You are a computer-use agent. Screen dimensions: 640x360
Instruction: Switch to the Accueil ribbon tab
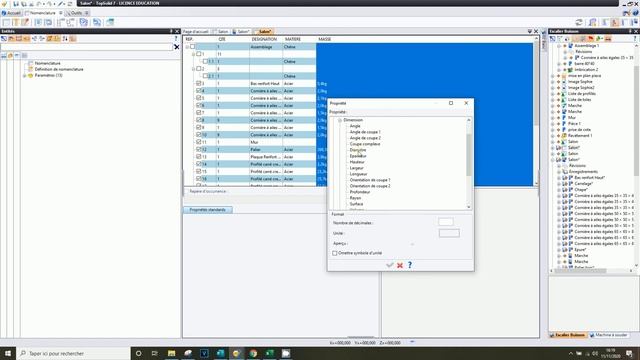[x=11, y=13]
